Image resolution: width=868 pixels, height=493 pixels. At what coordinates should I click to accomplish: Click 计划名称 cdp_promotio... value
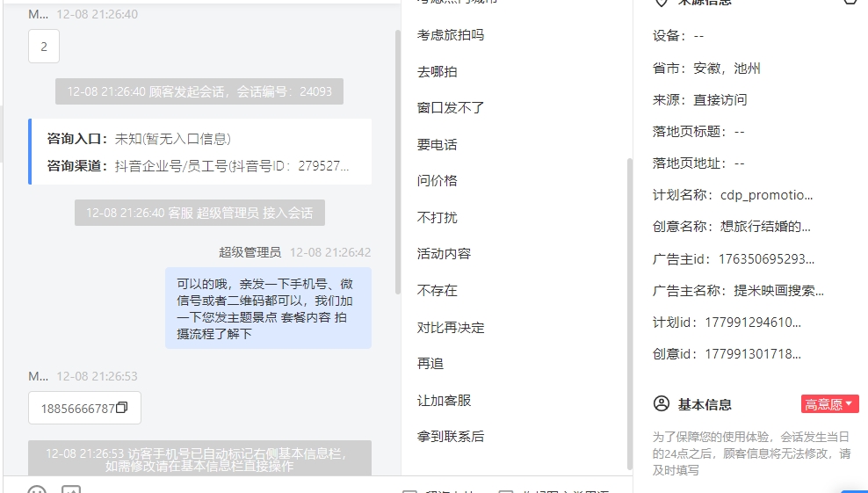click(767, 195)
